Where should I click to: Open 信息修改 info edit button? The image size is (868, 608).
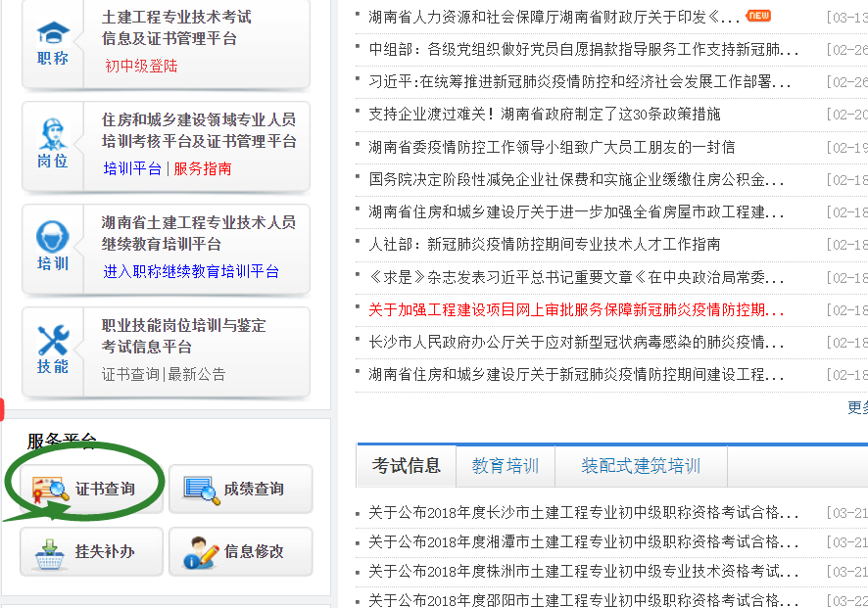pos(240,552)
